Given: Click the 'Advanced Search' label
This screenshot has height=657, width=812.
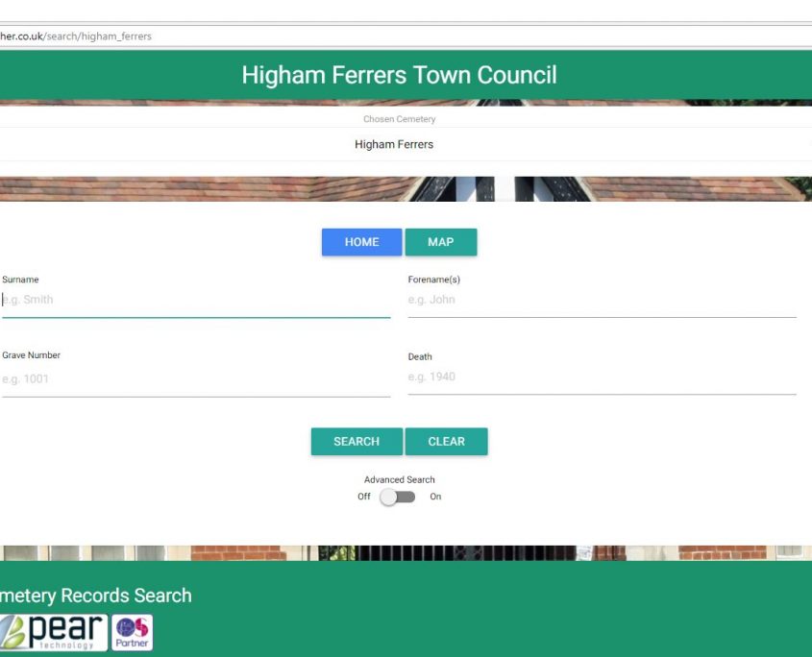Looking at the screenshot, I should click(x=399, y=480).
